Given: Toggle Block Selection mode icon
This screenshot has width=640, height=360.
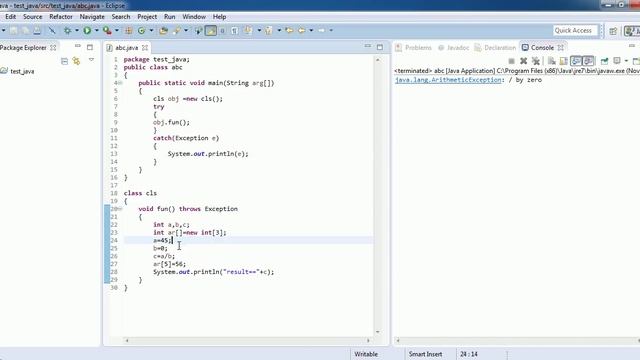Looking at the screenshot, I should [x=222, y=30].
